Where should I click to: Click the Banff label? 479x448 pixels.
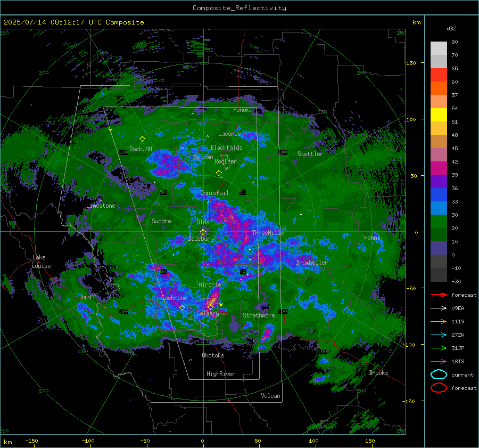click(x=88, y=297)
